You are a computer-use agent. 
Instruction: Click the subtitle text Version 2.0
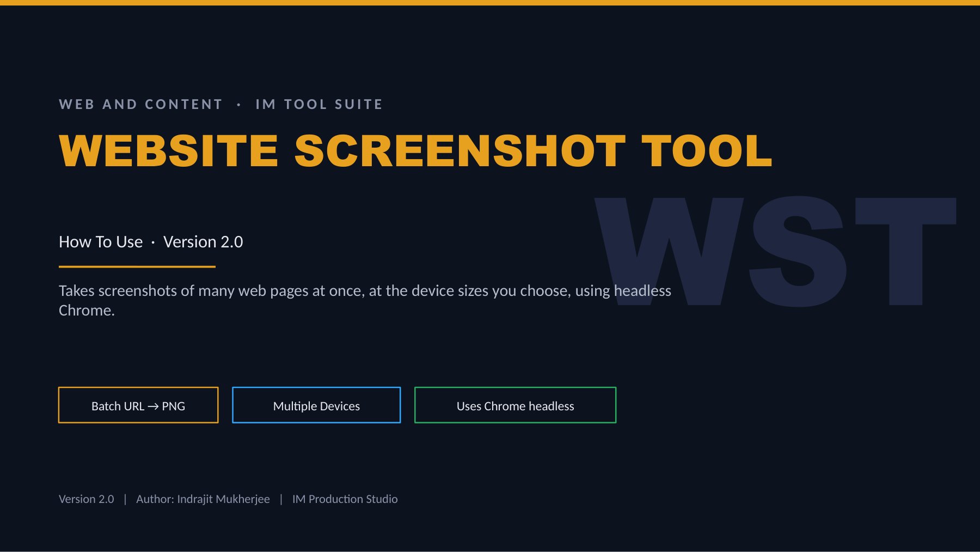203,241
